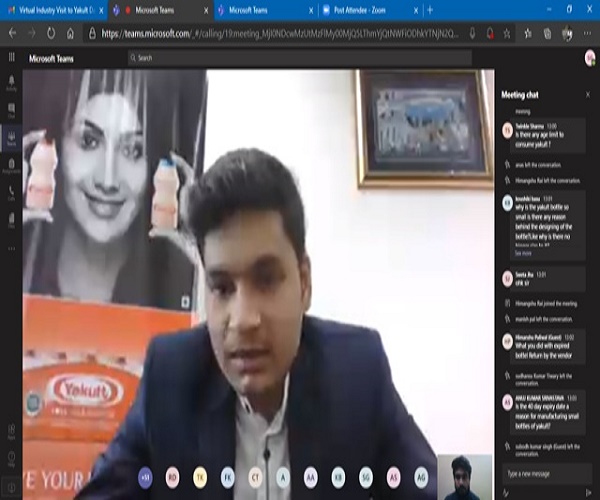Open the browser Favorites list
This screenshot has width=600, height=500.
click(x=528, y=34)
